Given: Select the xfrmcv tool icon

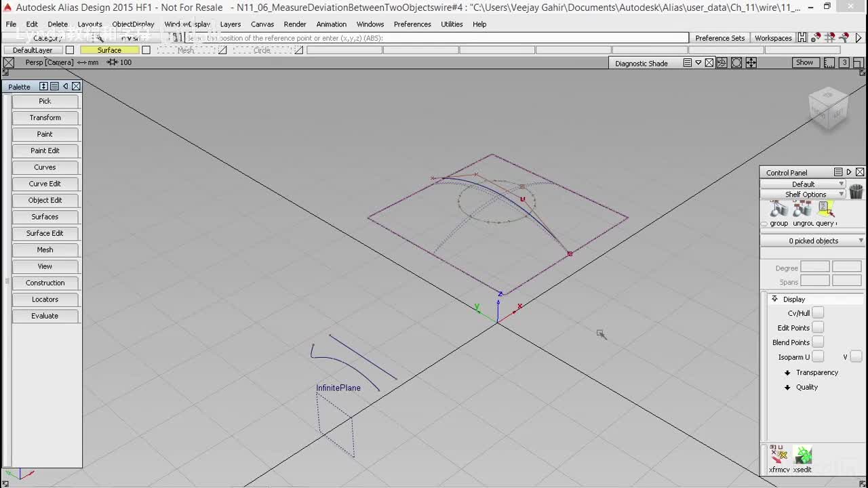Looking at the screenshot, I should pyautogui.click(x=778, y=455).
